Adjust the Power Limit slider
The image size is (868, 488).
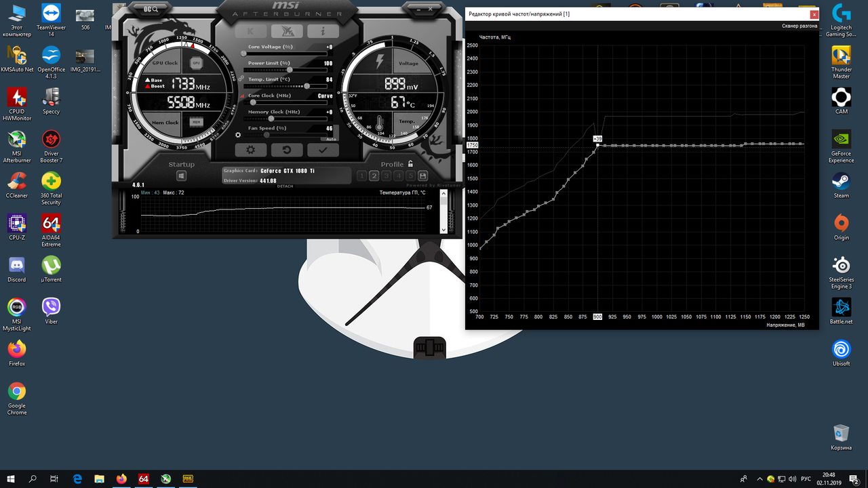285,70
